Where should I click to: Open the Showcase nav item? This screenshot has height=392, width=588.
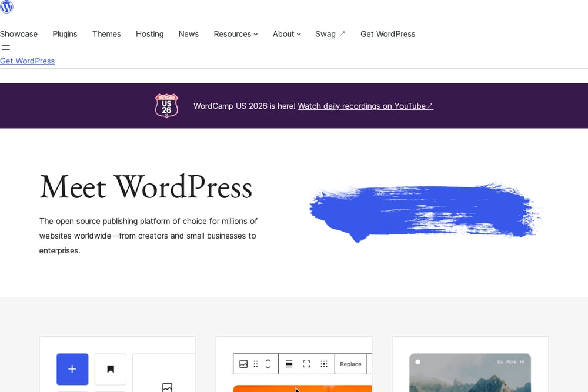point(19,34)
